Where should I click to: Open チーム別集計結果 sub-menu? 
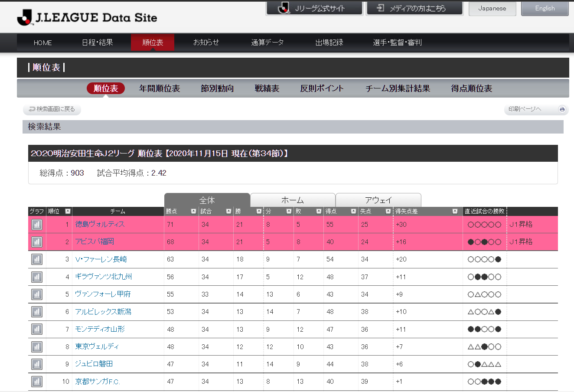(398, 88)
